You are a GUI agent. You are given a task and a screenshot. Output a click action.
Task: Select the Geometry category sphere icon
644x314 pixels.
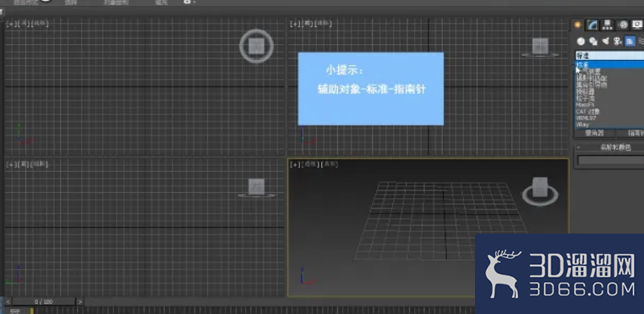click(581, 41)
